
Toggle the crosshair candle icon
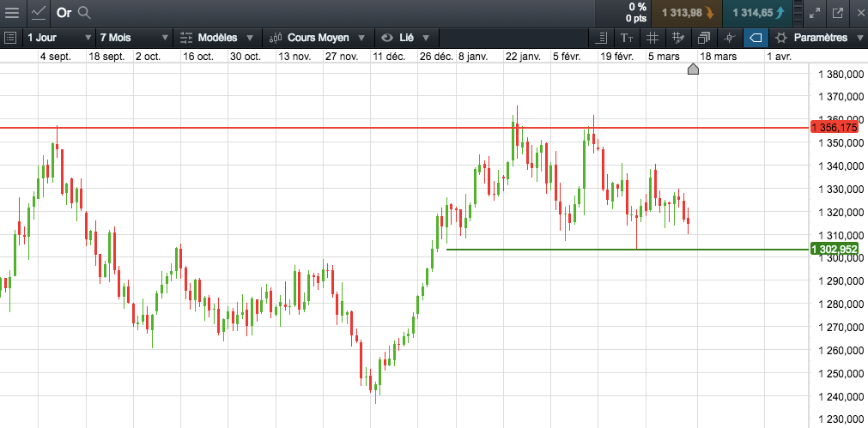pyautogui.click(x=730, y=38)
